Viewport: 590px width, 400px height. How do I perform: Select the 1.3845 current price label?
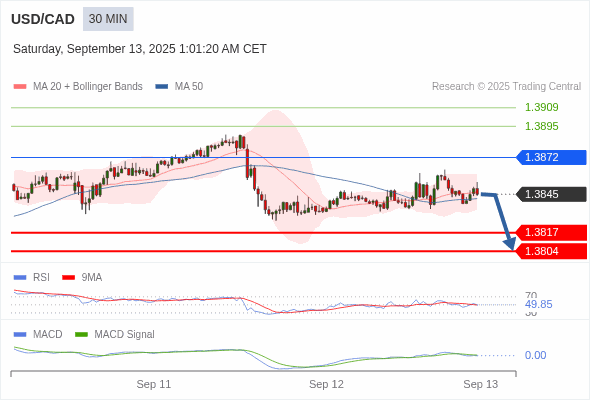[x=551, y=194]
